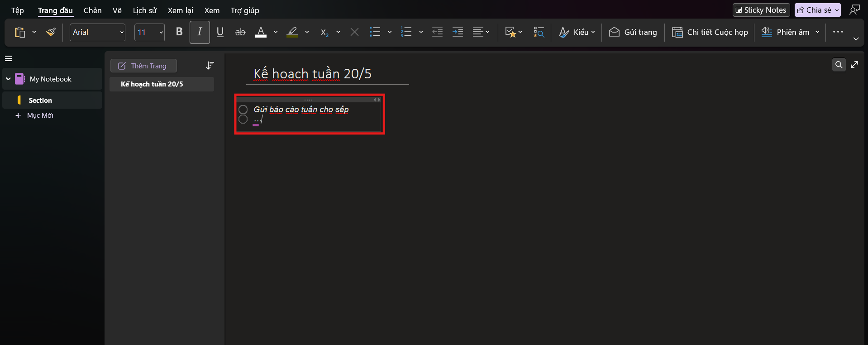Open the Paste options dropdown arrow
Image resolution: width=868 pixels, height=345 pixels.
(x=34, y=32)
